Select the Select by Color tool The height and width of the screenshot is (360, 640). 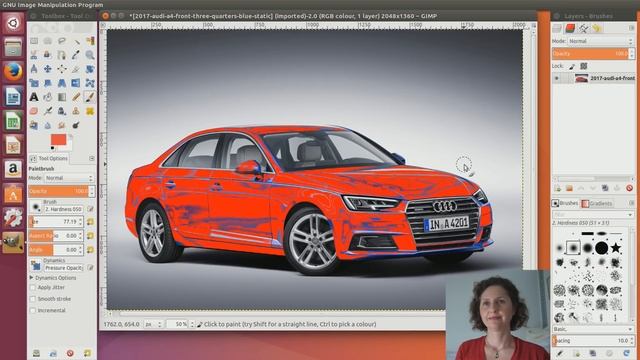click(x=90, y=41)
